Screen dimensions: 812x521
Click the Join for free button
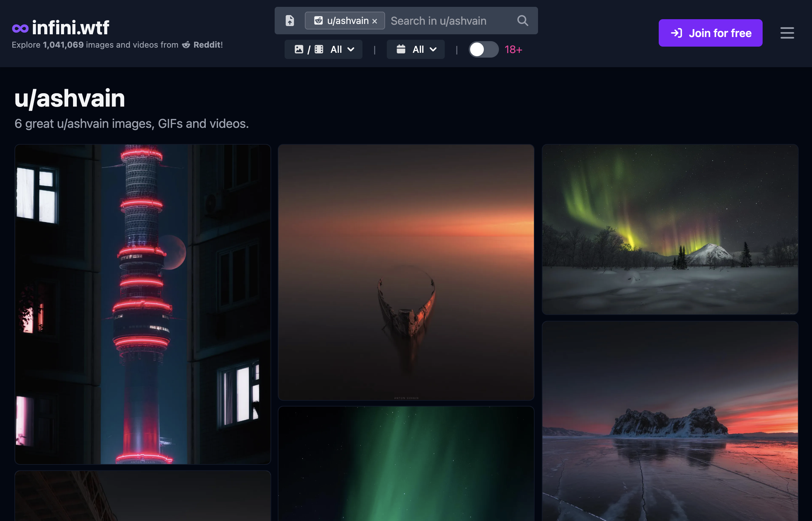click(710, 33)
